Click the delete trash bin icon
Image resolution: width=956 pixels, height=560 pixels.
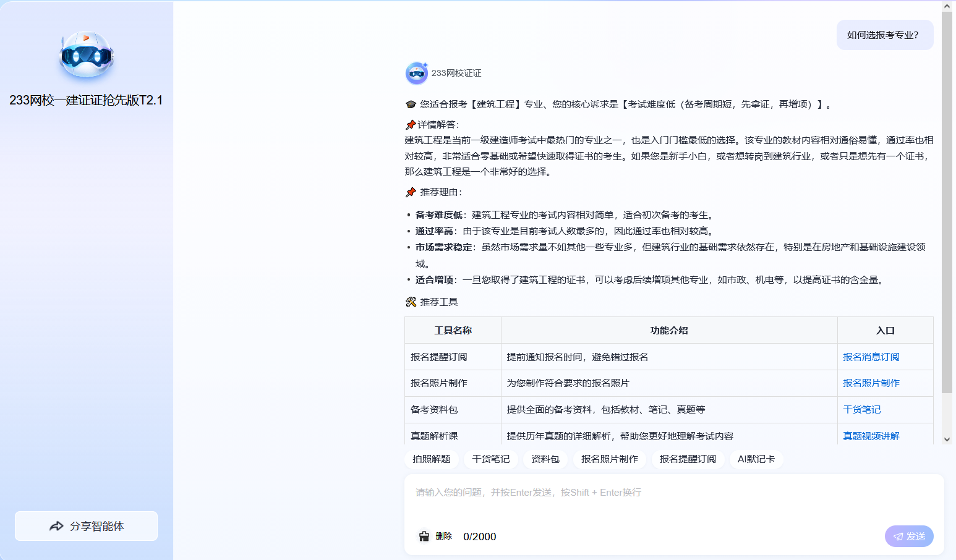[x=424, y=536]
